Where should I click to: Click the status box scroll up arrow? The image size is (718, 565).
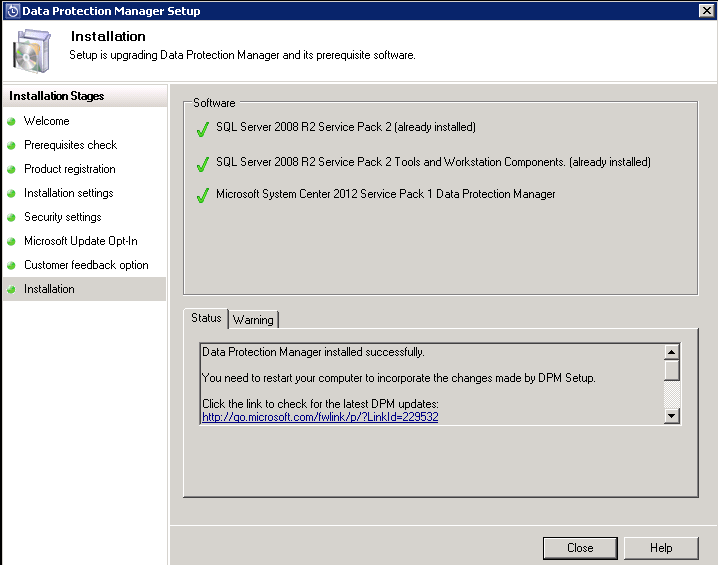click(x=672, y=352)
